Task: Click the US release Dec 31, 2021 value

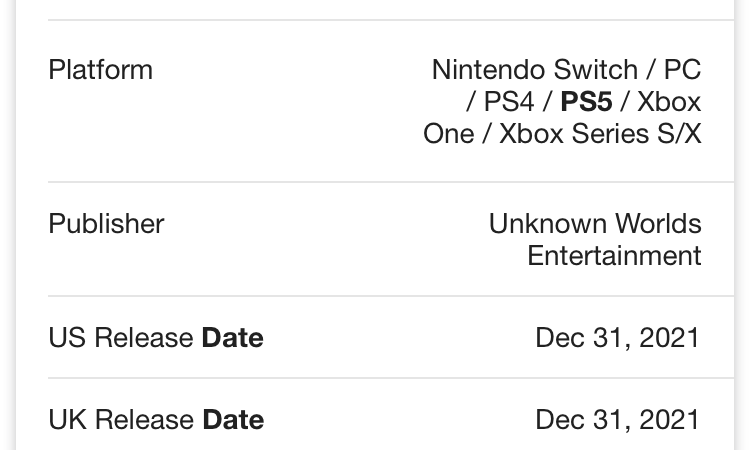Action: tap(618, 338)
